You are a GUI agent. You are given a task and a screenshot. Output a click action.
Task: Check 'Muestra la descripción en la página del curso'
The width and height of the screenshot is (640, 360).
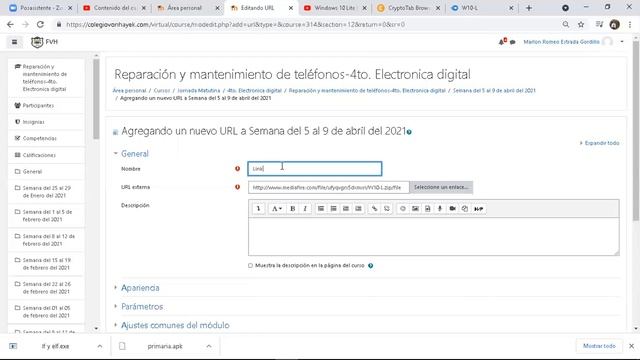(250, 265)
